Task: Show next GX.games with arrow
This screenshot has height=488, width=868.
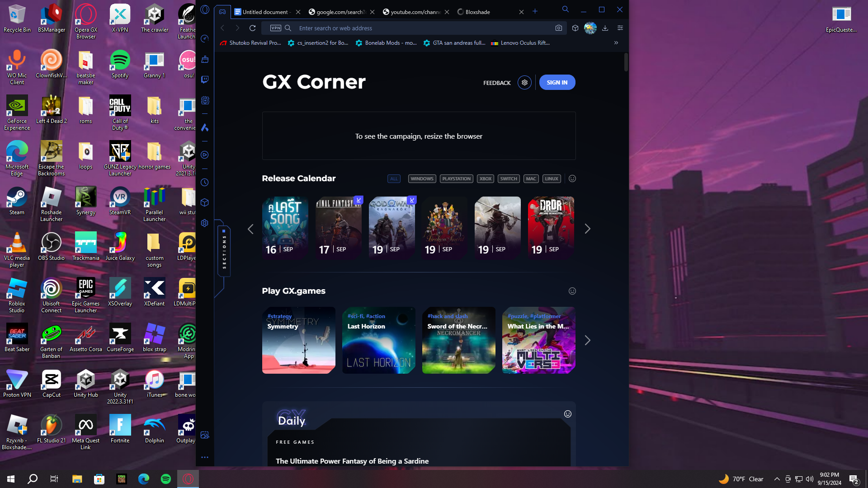Action: [587, 341]
